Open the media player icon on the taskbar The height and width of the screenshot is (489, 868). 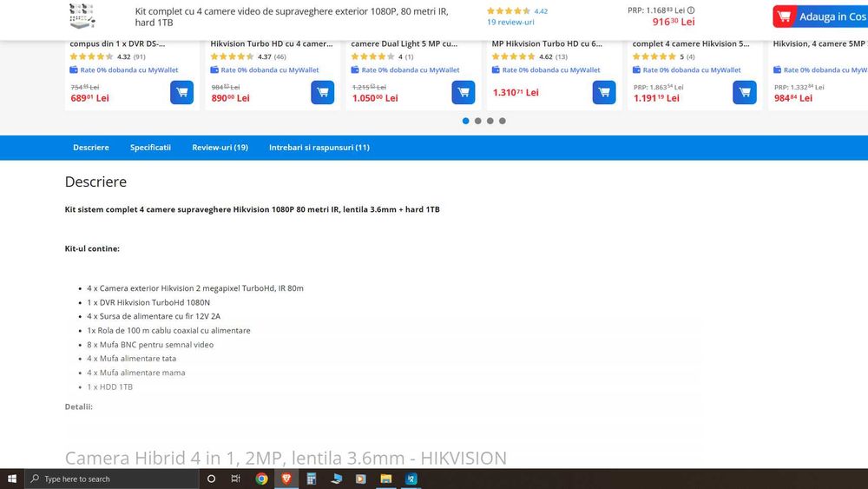pyautogui.click(x=361, y=479)
